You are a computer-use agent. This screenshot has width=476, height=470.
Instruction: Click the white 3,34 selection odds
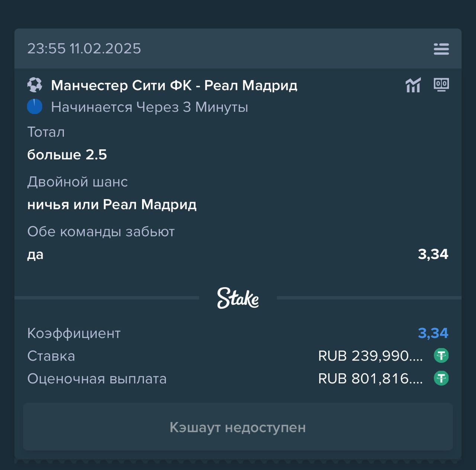tap(433, 254)
